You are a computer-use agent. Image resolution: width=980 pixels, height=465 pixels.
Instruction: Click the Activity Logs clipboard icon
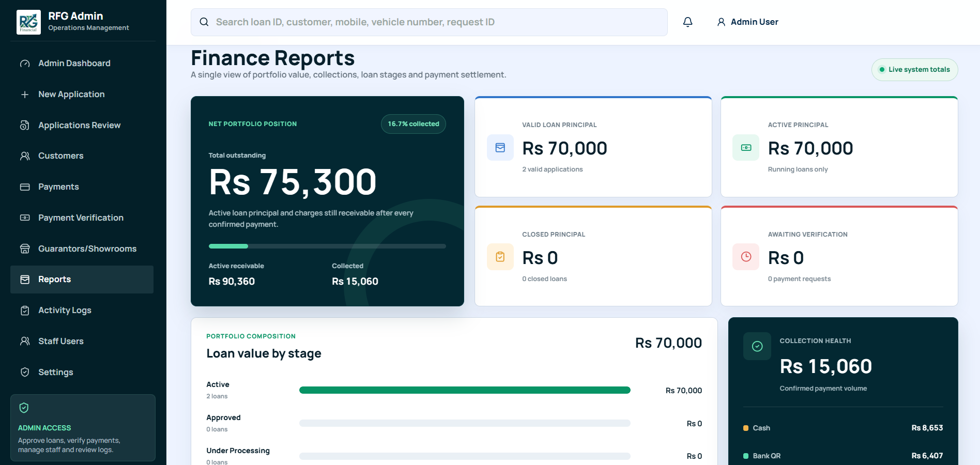tap(25, 311)
